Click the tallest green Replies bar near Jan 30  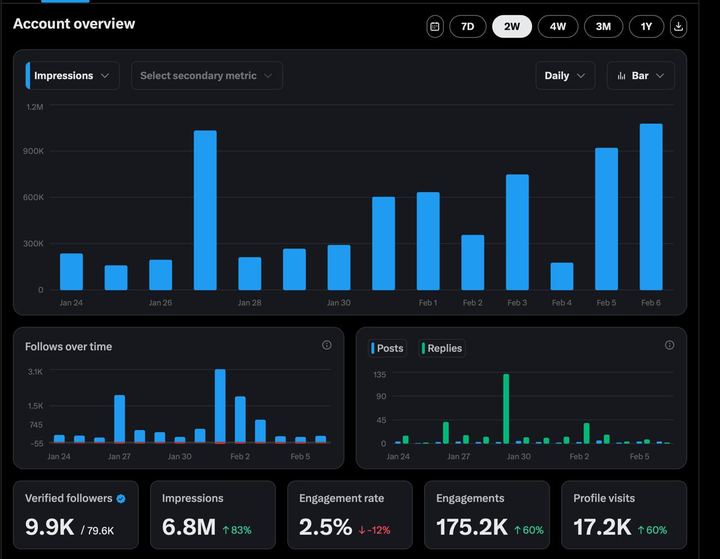(x=506, y=409)
